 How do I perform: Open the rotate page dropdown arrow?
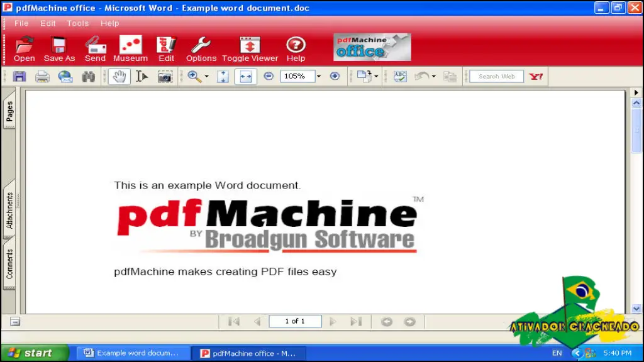[x=376, y=76]
